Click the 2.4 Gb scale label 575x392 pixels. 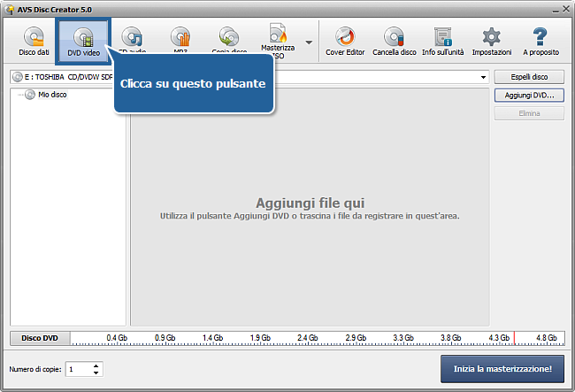[x=307, y=338]
